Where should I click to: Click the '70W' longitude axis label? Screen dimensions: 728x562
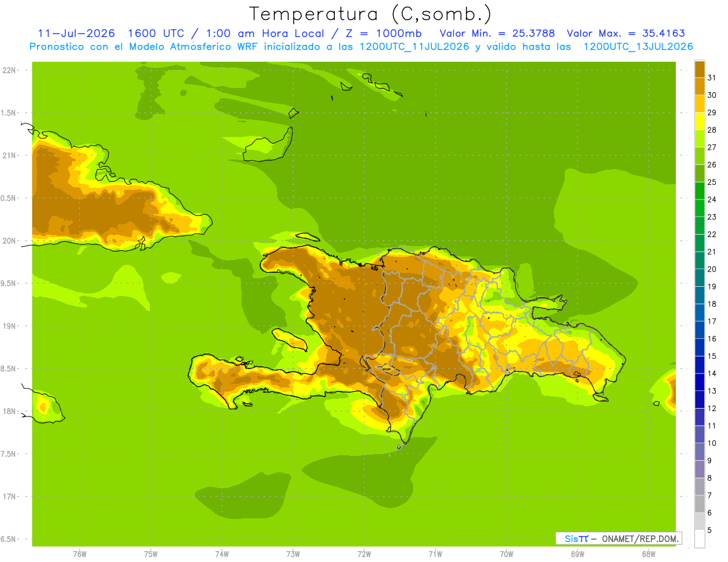[x=507, y=554]
